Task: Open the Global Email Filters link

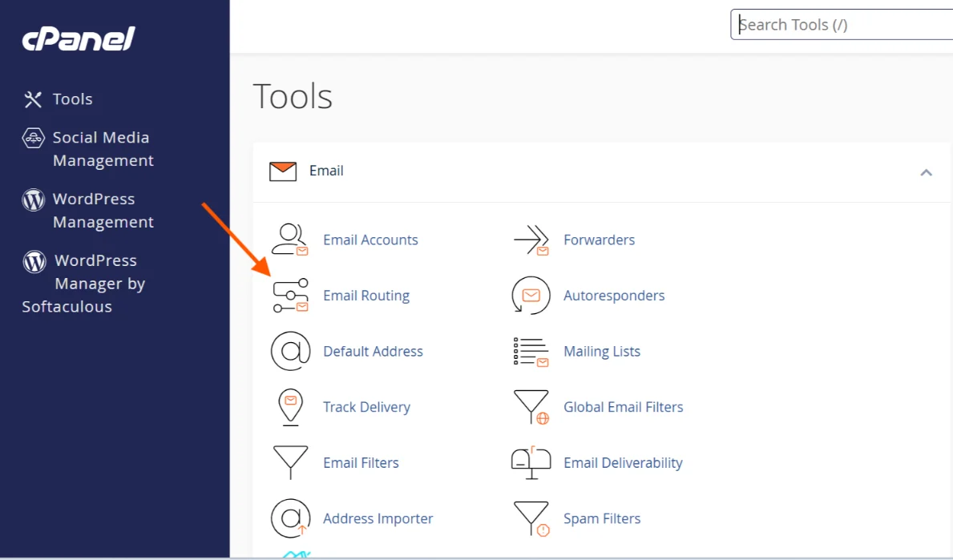Action: click(x=623, y=407)
